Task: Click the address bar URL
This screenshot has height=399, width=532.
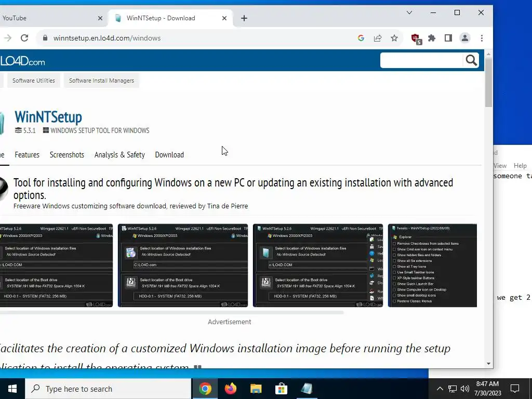Action: pyautogui.click(x=107, y=38)
